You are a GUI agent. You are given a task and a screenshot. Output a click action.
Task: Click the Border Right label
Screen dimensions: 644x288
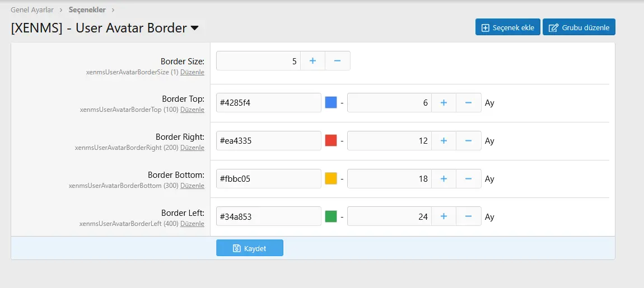coord(180,137)
